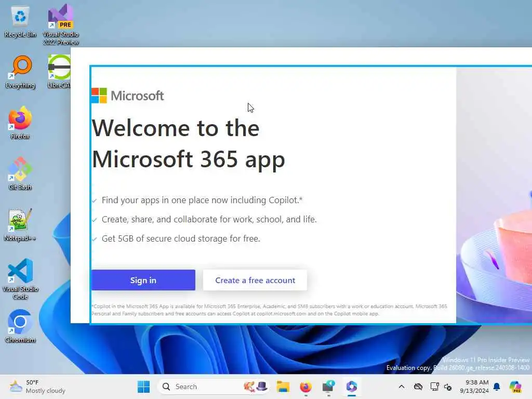Open the Git Bash desktop shortcut
Image resolution: width=532 pixels, height=399 pixels.
(x=20, y=174)
